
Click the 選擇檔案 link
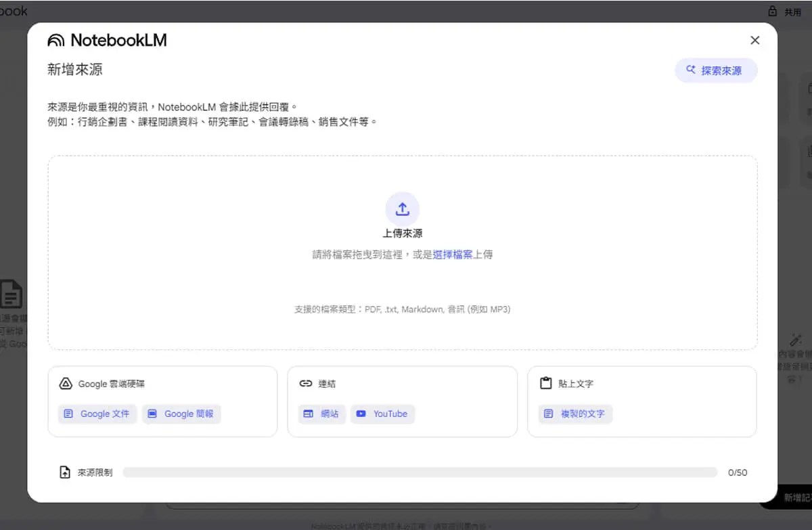point(453,255)
